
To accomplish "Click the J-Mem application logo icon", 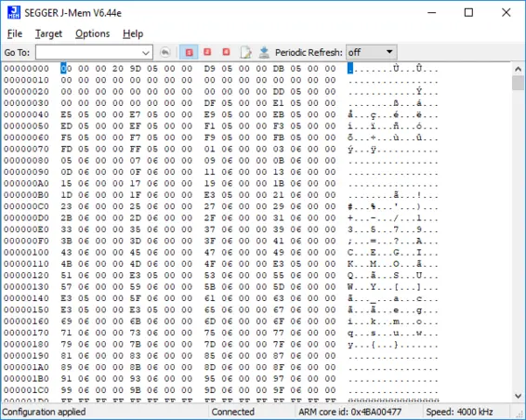I will (14, 12).
